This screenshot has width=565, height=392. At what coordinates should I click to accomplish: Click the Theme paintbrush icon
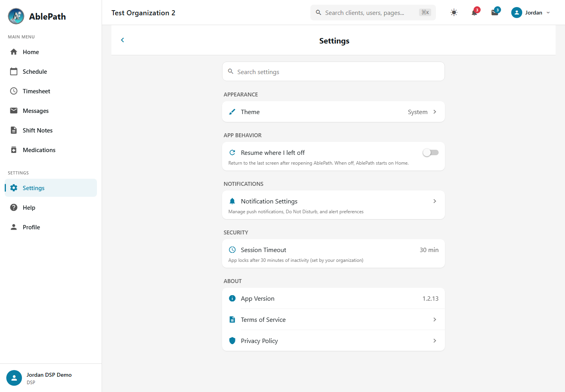232,112
